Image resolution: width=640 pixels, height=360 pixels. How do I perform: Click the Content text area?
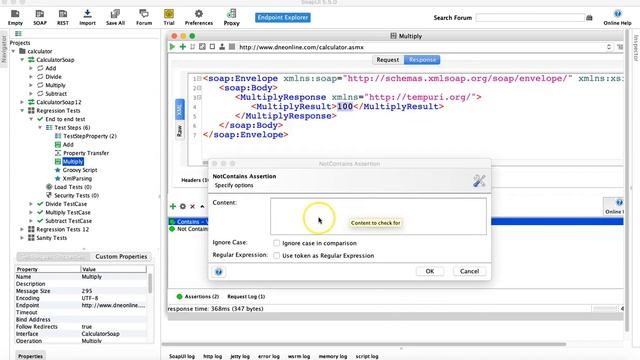[x=378, y=216]
